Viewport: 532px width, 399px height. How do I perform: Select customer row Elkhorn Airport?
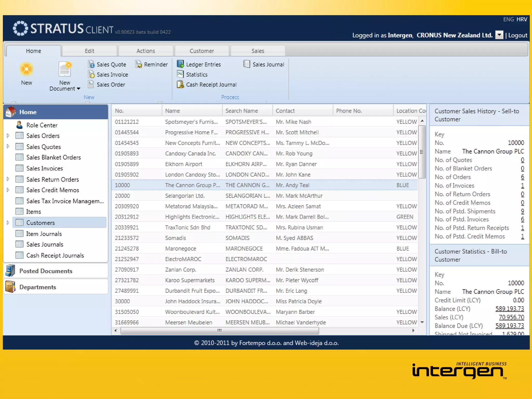click(x=265, y=164)
